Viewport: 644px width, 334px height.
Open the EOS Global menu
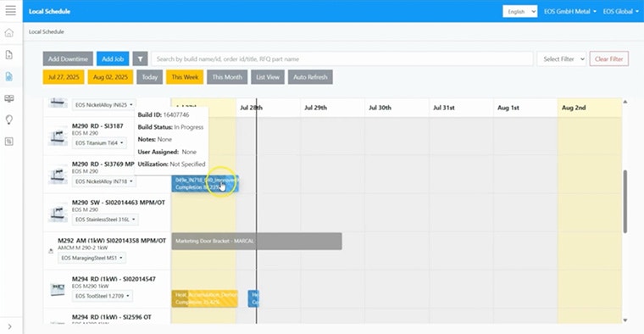(x=620, y=12)
